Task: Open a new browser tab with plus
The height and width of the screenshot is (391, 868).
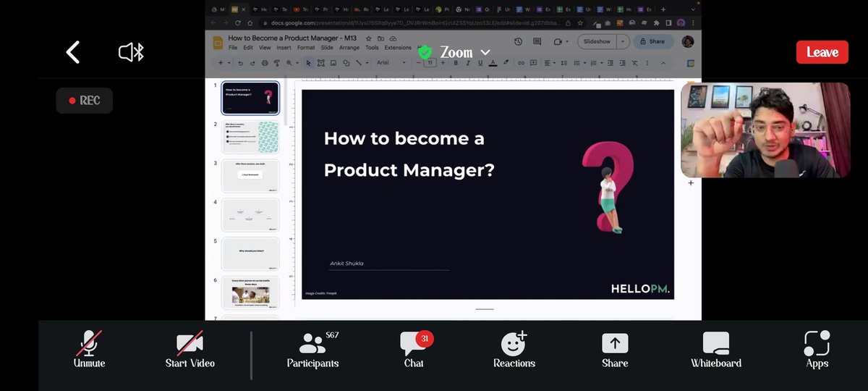Action: tap(663, 9)
